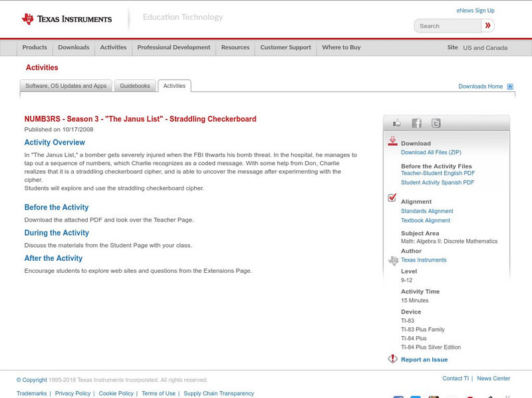532x398 pixels.
Task: Click the gray TI author icon
Action: coord(393,260)
